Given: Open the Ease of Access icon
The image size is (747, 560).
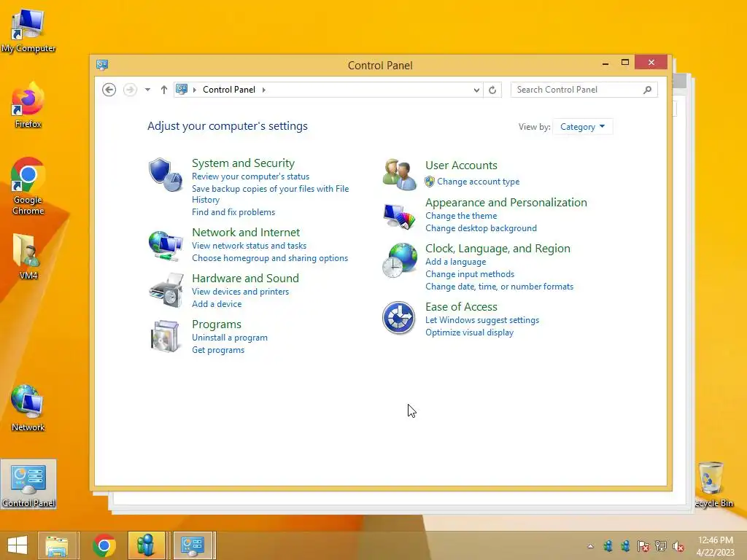Looking at the screenshot, I should pos(399,318).
